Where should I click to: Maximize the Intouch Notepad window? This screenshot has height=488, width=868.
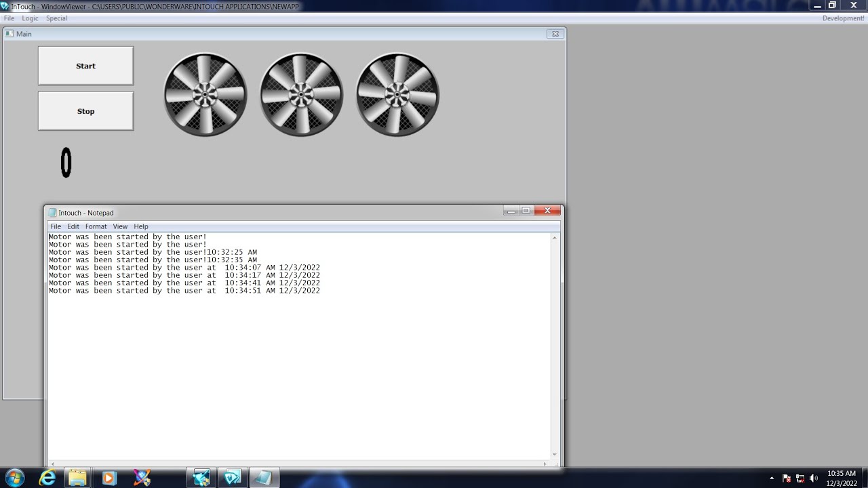(x=526, y=211)
